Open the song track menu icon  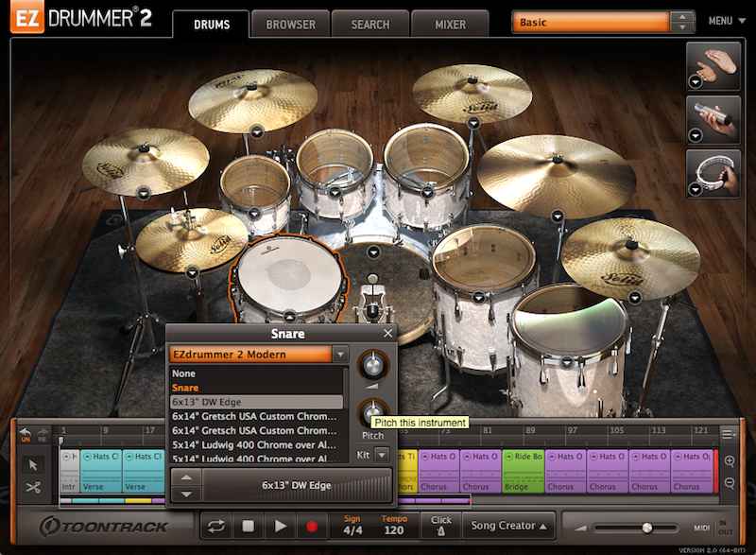pyautogui.click(x=728, y=434)
